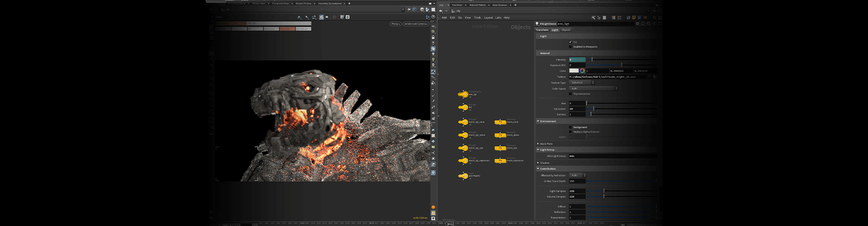Viewport: 868px width, 226px height.
Task: Toggle the Denoise button in render view
Action: (x=271, y=29)
